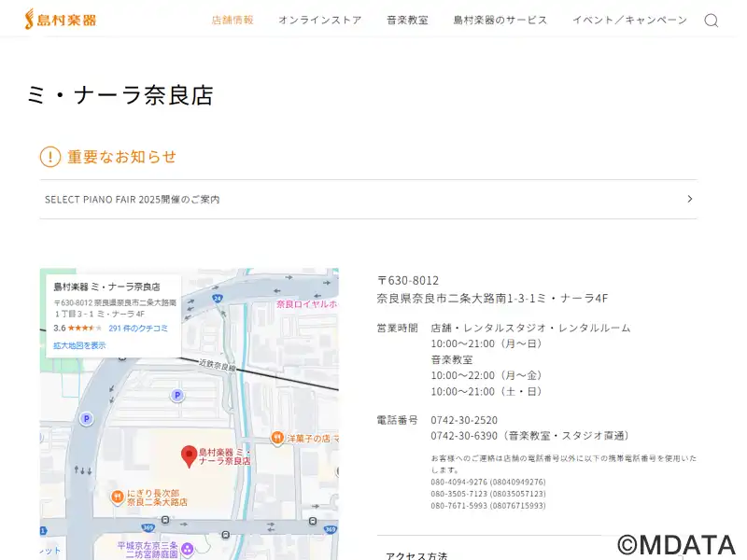
Task: Click the purple icon by 平城京左京三条二坊宮跡庭園
Action: pyautogui.click(x=187, y=548)
